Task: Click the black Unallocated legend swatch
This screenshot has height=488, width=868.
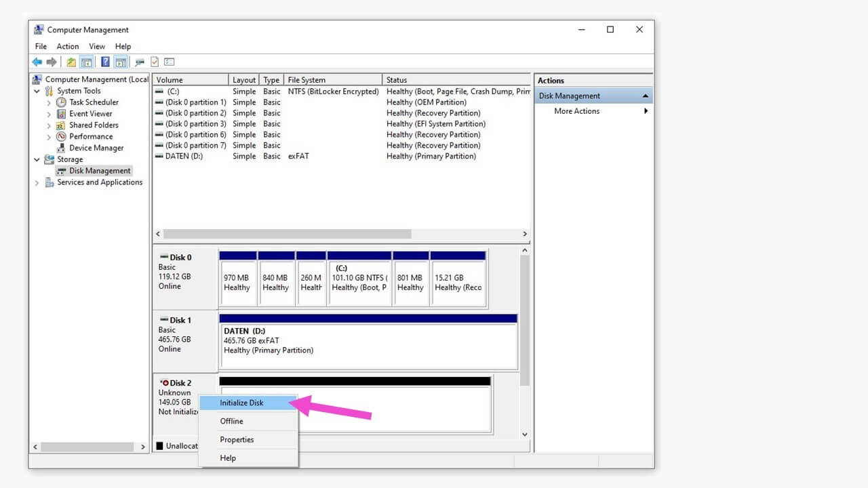Action: 160,446
